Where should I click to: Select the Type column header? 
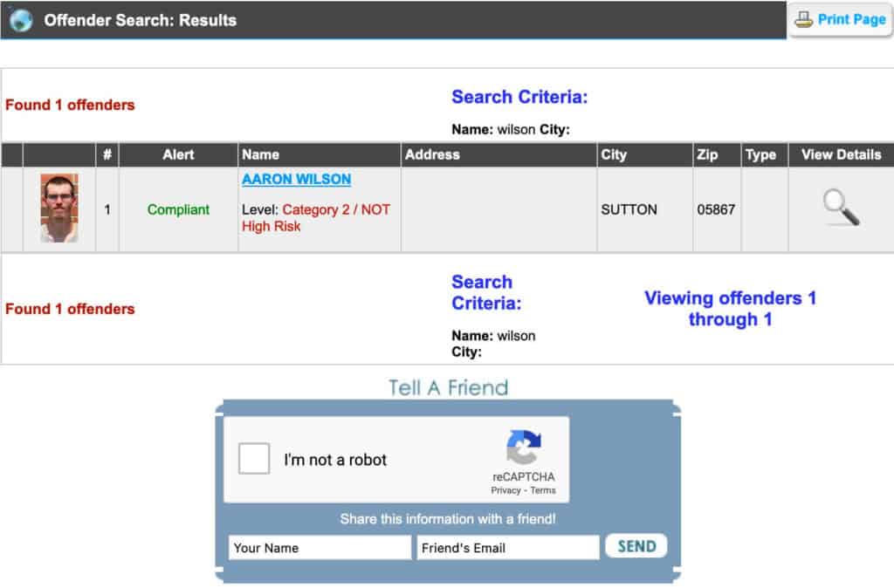tap(760, 154)
